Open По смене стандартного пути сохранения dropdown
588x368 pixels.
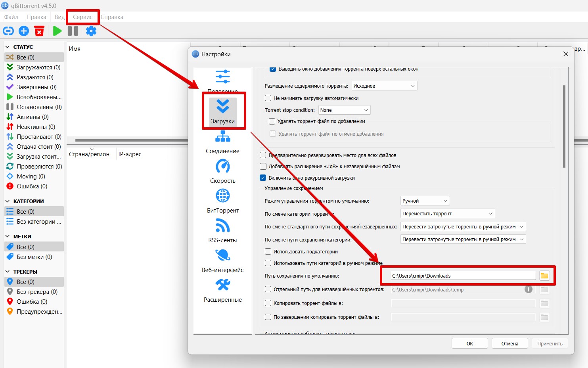point(463,226)
